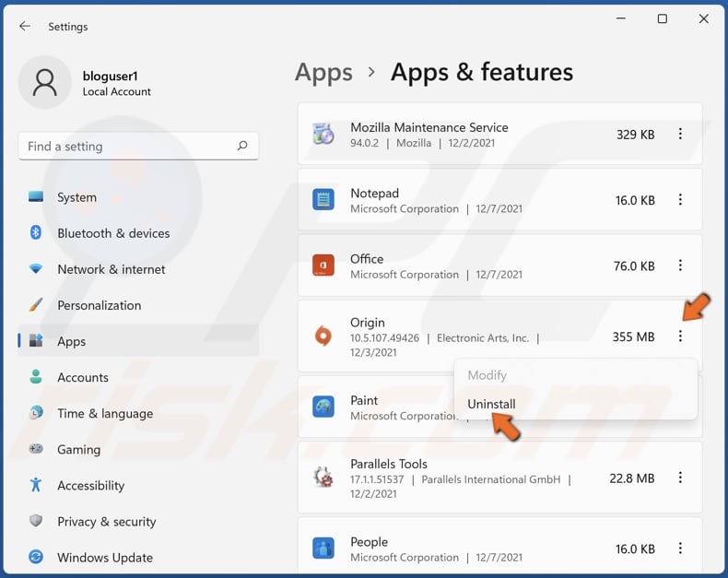This screenshot has width=728, height=578.
Task: Click the Time & language globe icon
Action: [x=36, y=413]
